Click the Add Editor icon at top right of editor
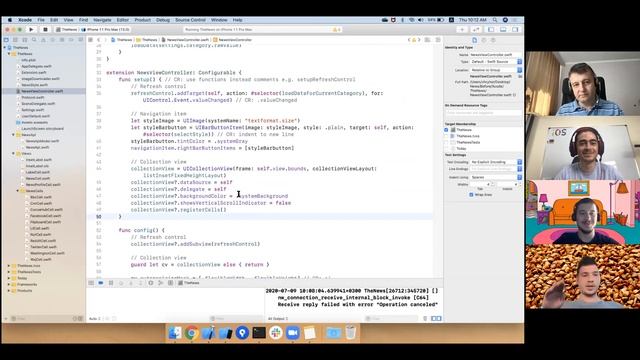640x360 pixels. pos(438,40)
